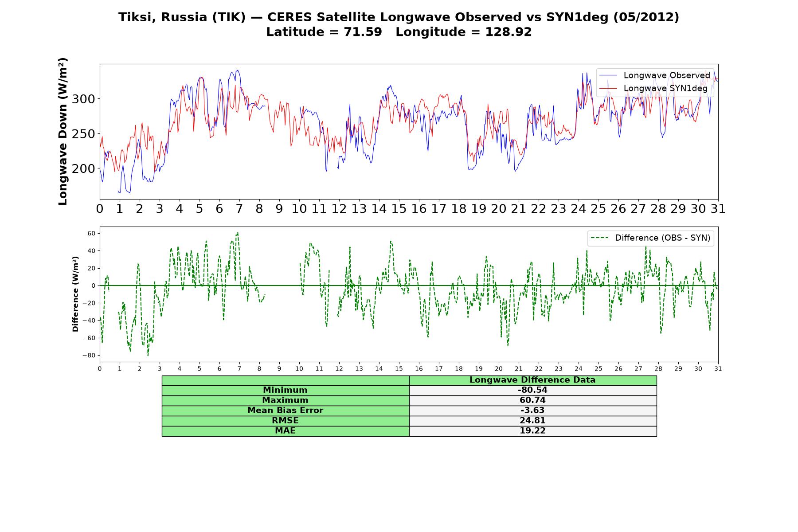Click the Longwave SYN1deg legend entry
Screen dimensions: 798x532
[655, 88]
